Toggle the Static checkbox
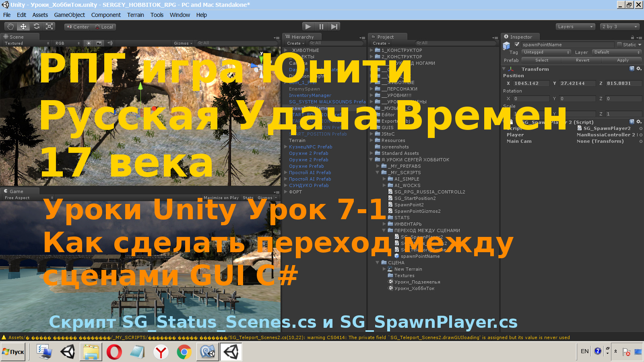Viewport: 644px width, 362px height. click(x=619, y=44)
